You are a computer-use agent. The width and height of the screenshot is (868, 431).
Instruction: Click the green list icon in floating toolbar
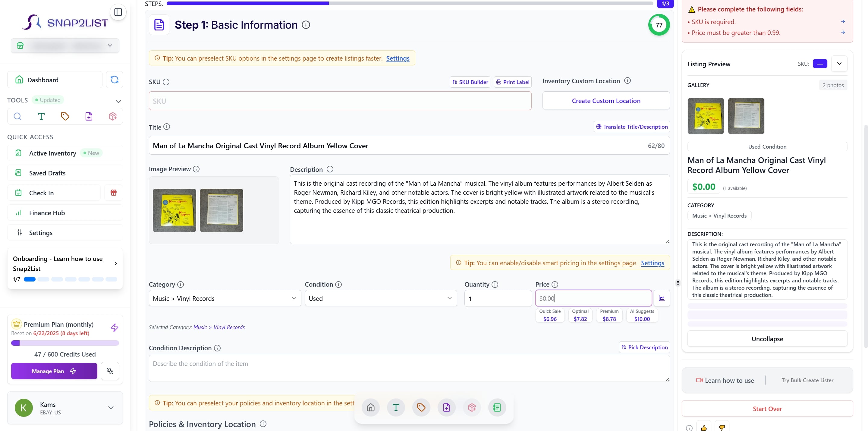tap(497, 407)
